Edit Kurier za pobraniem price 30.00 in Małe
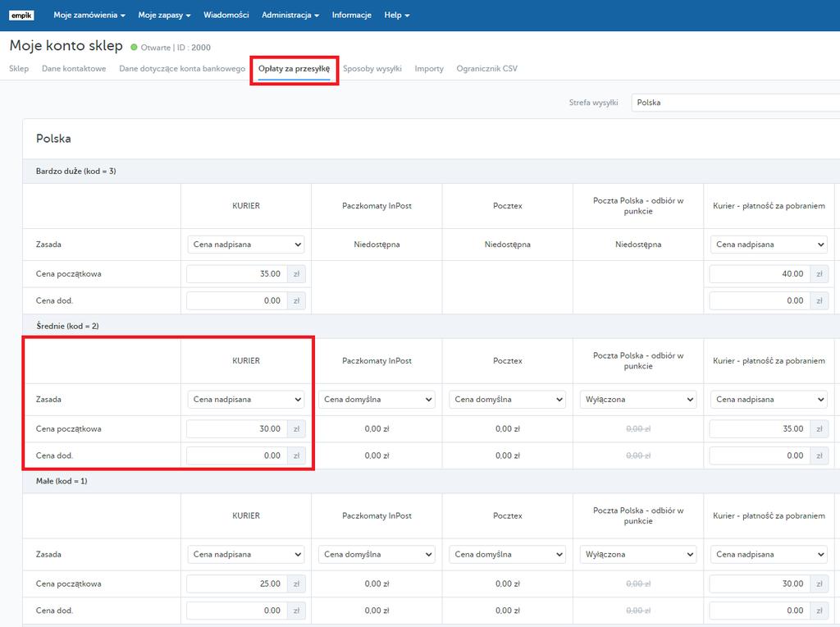This screenshot has height=627, width=840. click(x=760, y=584)
